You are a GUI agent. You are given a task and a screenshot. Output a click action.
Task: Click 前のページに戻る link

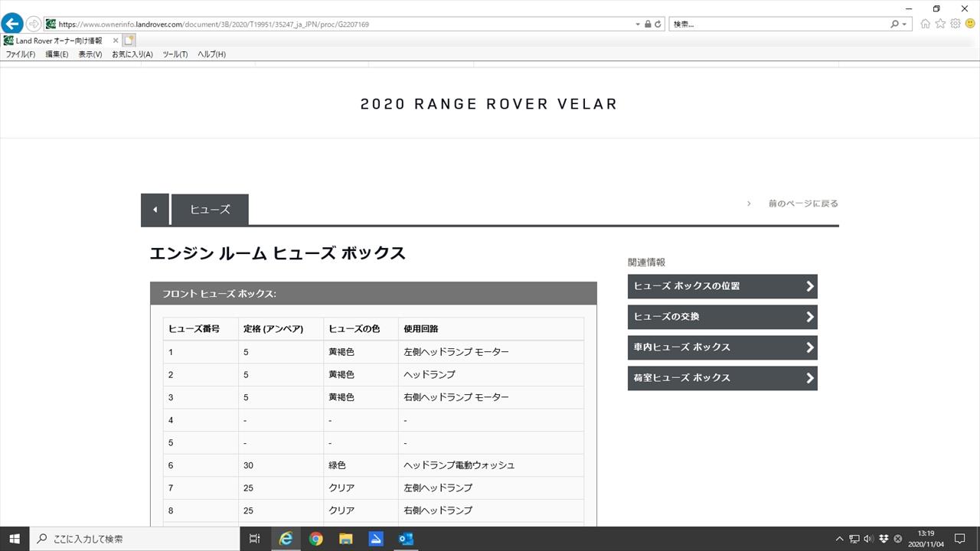803,204
